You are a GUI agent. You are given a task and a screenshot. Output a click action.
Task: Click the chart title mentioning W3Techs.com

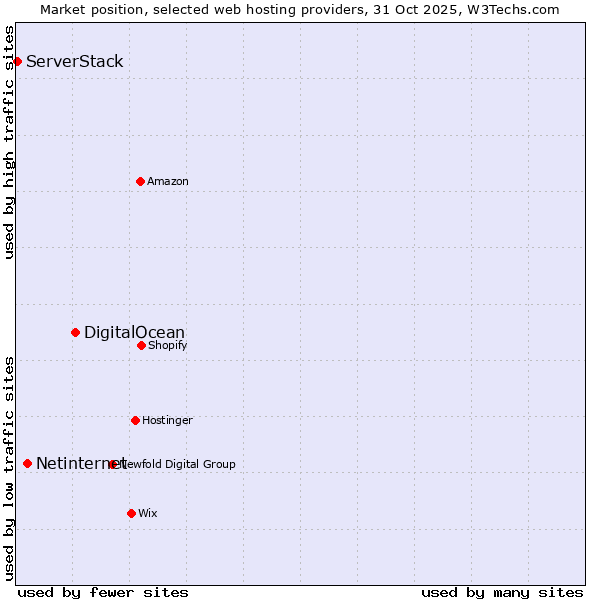[x=300, y=9]
